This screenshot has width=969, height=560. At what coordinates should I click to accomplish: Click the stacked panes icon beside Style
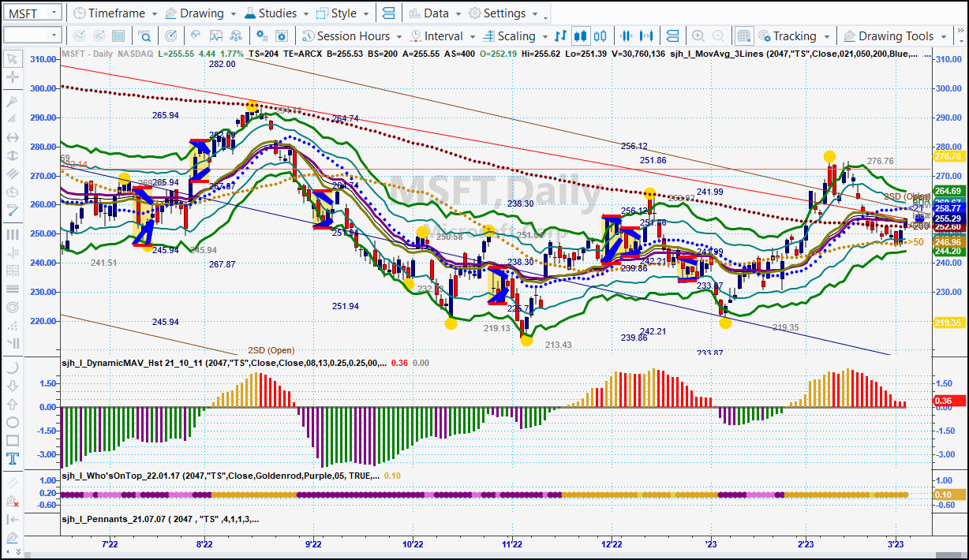pos(387,13)
